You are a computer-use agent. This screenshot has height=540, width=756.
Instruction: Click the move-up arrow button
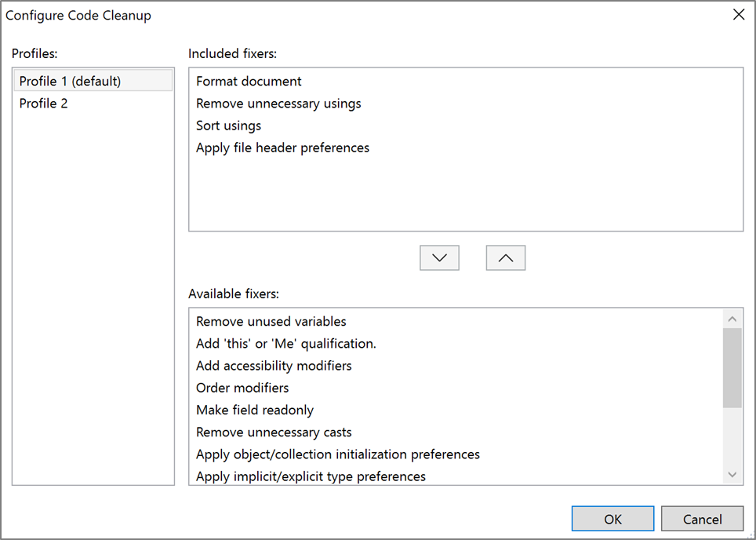coord(506,257)
